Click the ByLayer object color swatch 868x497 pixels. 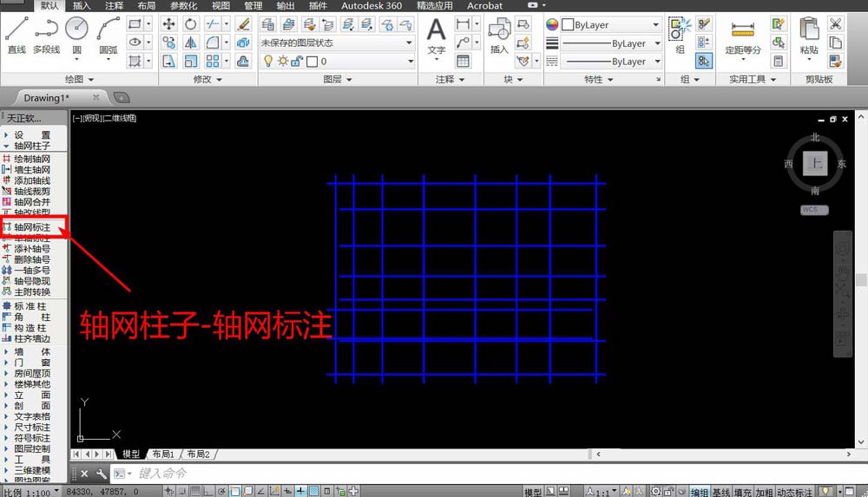click(x=568, y=25)
